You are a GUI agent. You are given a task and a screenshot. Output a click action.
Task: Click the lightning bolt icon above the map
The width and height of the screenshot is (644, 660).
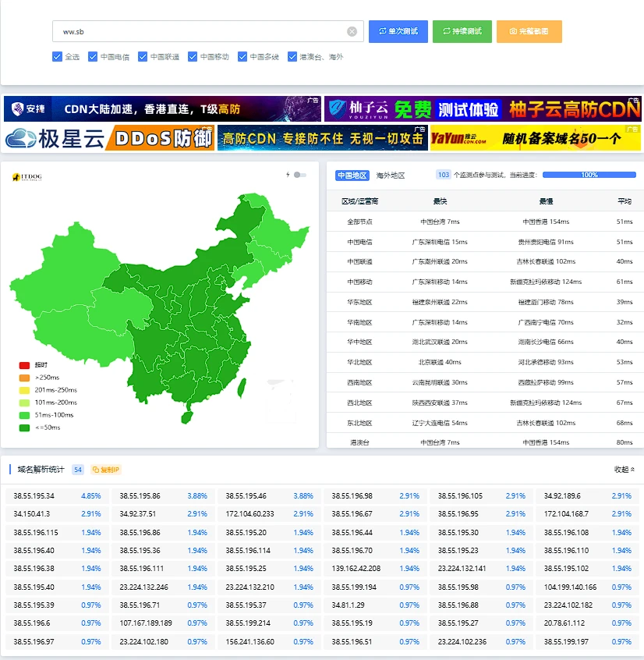click(288, 175)
